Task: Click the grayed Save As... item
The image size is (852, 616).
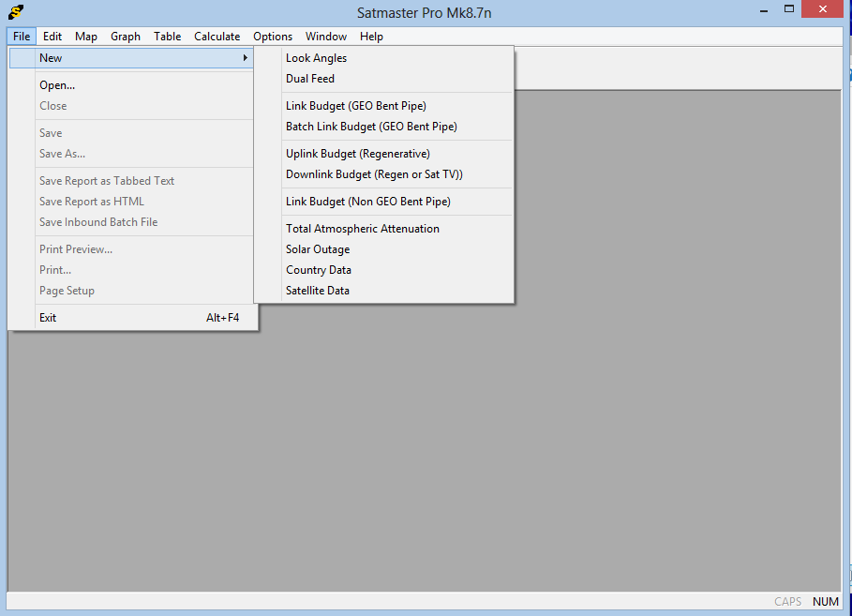Action: click(131, 154)
